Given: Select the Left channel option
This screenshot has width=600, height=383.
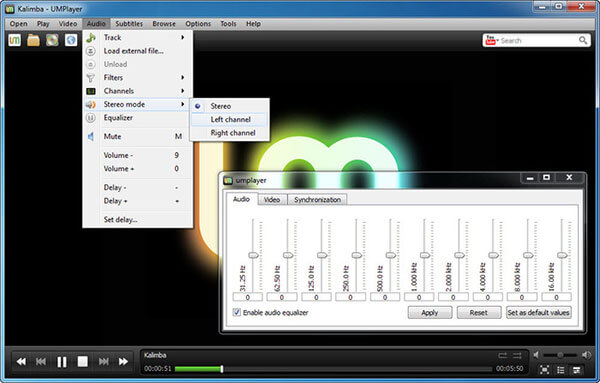Looking at the screenshot, I should (x=230, y=119).
